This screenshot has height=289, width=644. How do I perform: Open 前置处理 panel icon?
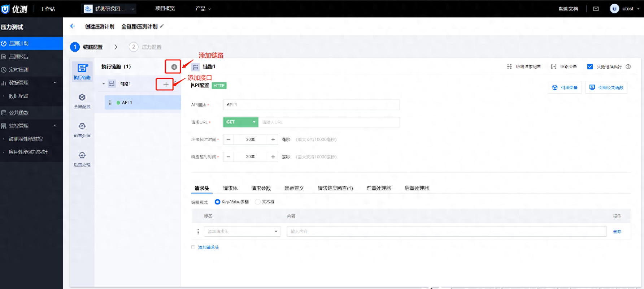pos(82,130)
